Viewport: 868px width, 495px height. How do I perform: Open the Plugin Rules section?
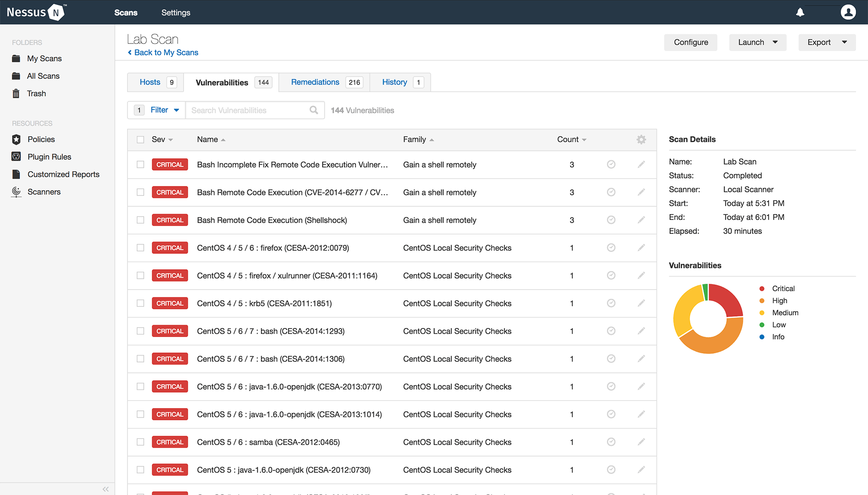[x=49, y=156]
